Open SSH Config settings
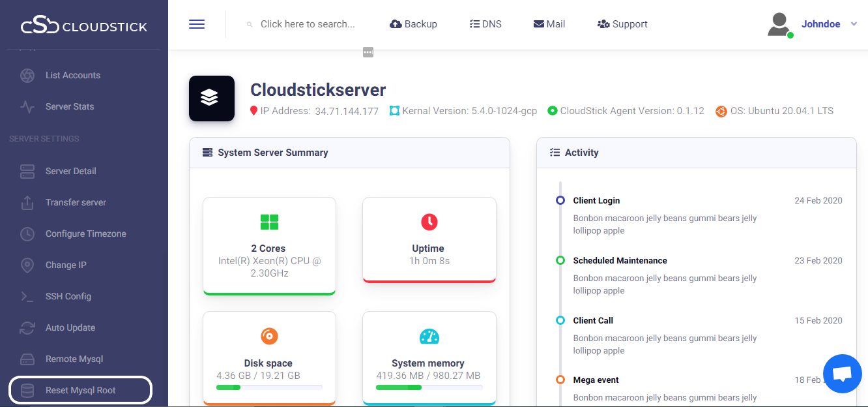The image size is (868, 407). 68,297
